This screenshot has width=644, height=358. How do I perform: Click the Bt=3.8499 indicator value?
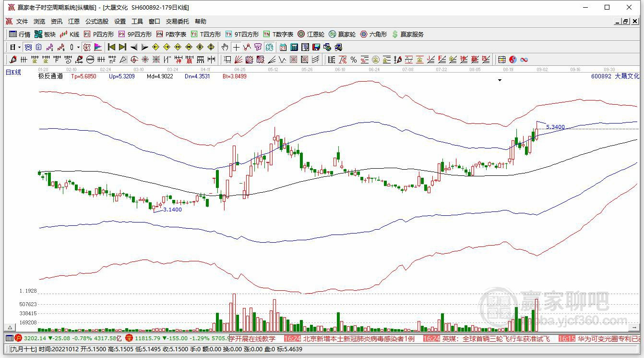[235, 76]
